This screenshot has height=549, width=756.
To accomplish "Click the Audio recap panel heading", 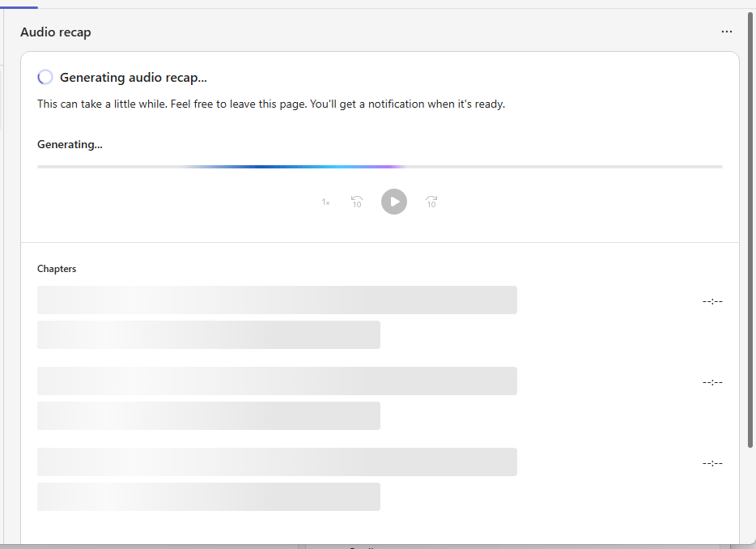I will tap(56, 32).
